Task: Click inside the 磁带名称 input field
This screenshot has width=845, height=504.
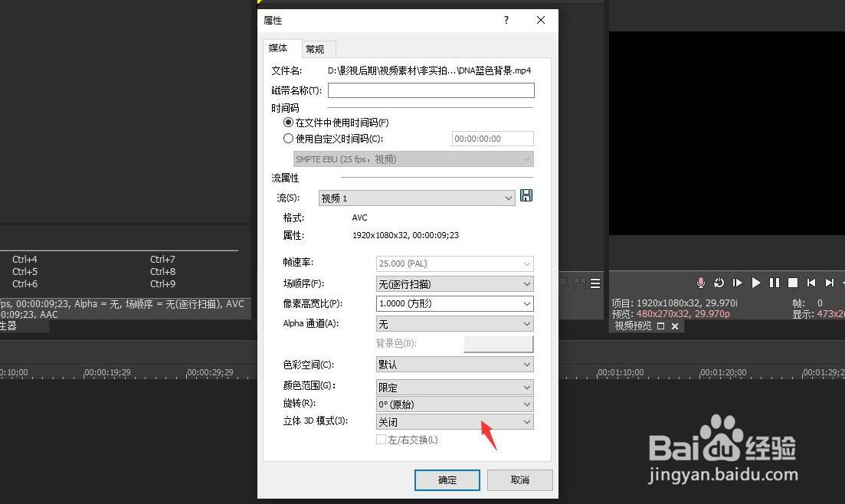Action: coord(431,90)
